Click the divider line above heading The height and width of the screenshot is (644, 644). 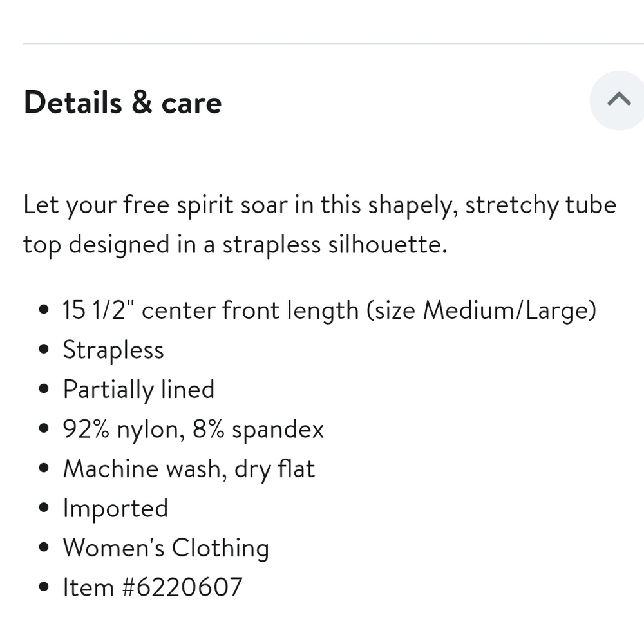[322, 44]
